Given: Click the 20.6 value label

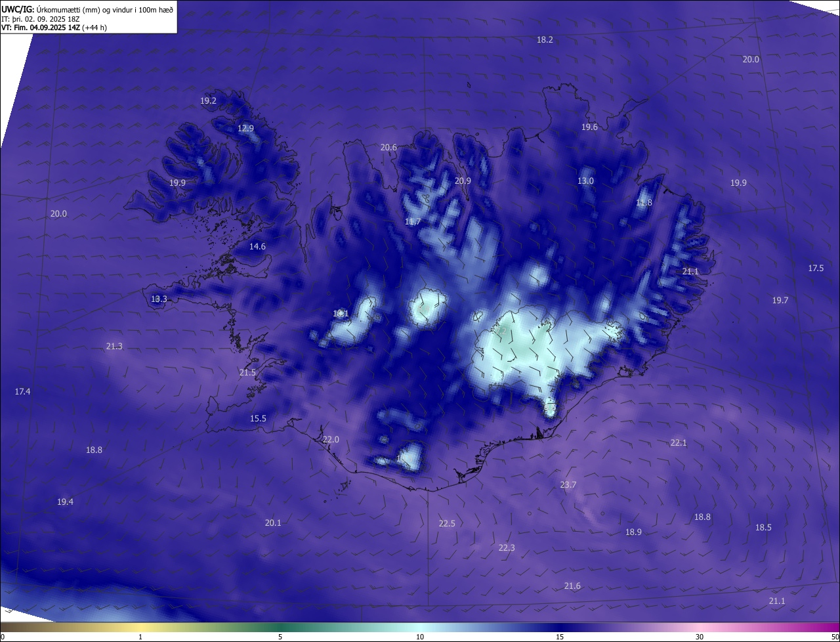Looking at the screenshot, I should 388,147.
